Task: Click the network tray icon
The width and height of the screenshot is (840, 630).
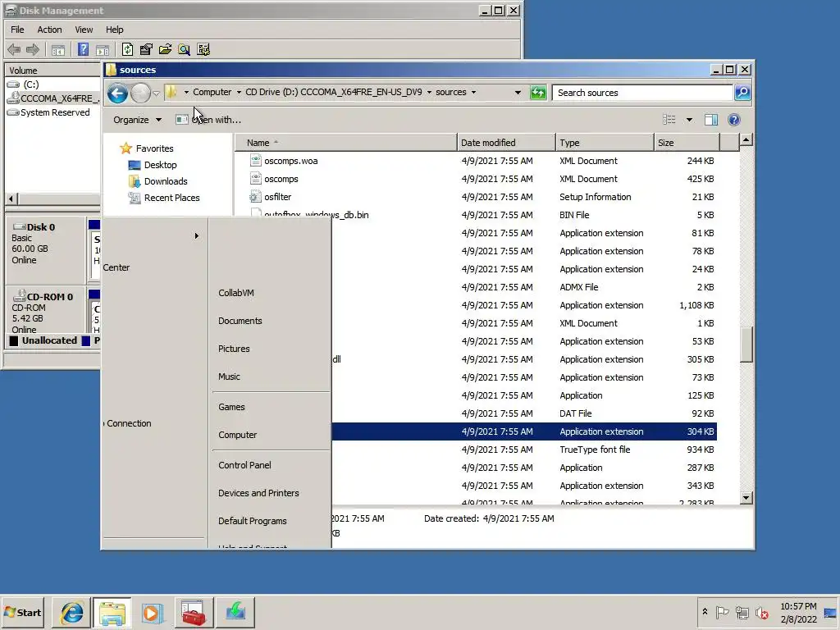Action: click(x=742, y=612)
